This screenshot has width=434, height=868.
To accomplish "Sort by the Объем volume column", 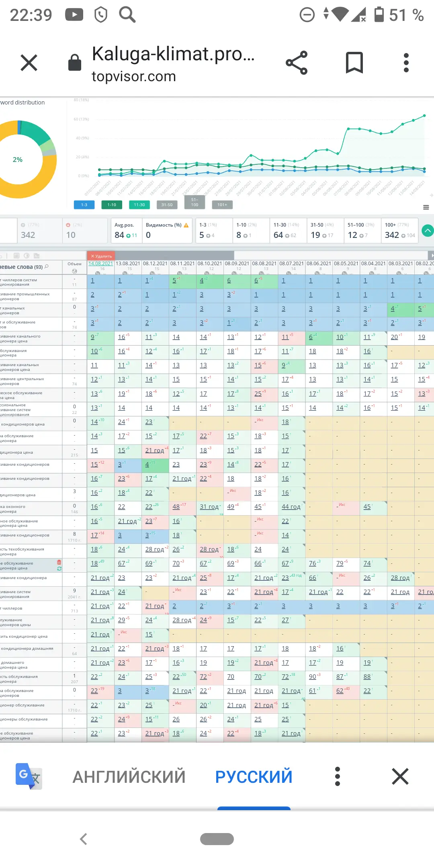I will click(x=74, y=264).
